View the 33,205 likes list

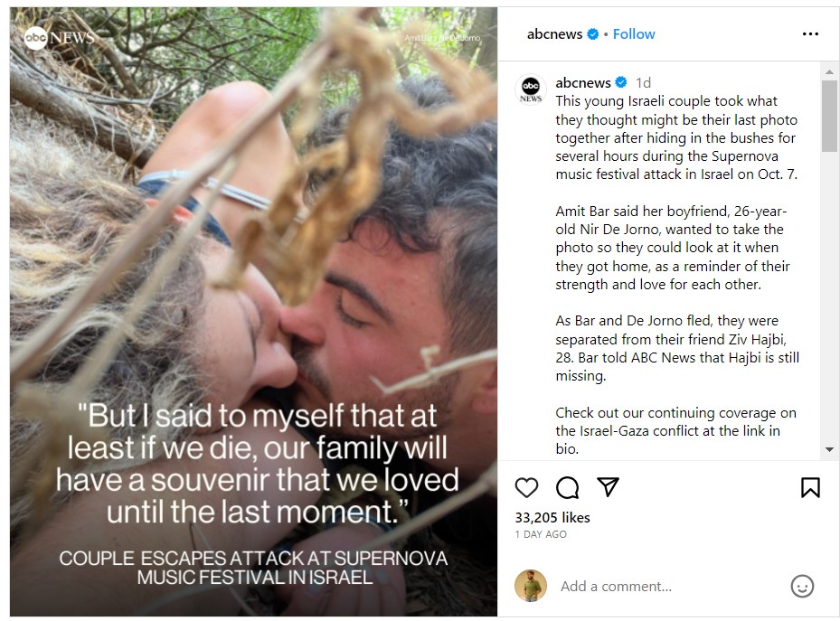(552, 518)
